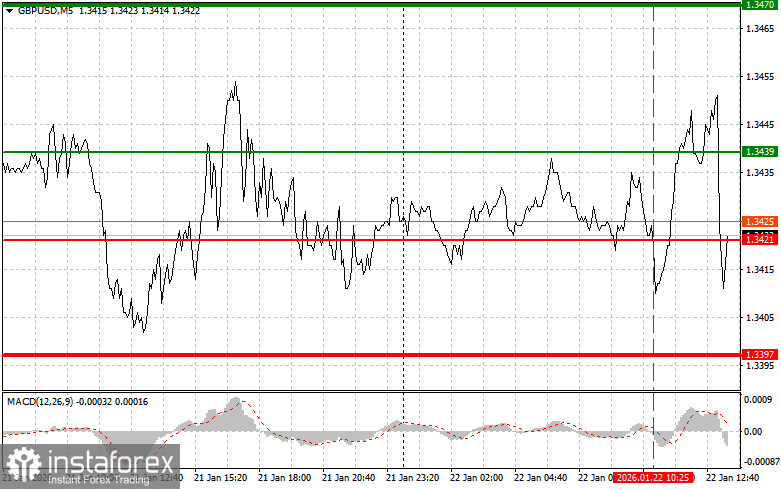Click the 21 Jan 23:20 time label

coord(412,478)
